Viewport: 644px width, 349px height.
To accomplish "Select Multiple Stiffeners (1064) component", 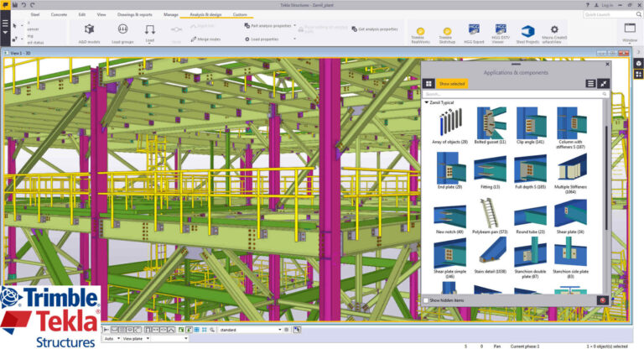I will coord(570,174).
